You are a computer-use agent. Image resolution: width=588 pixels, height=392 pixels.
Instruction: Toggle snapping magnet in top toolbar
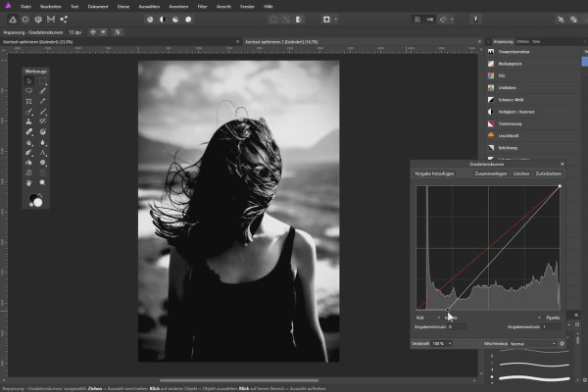[x=443, y=20]
